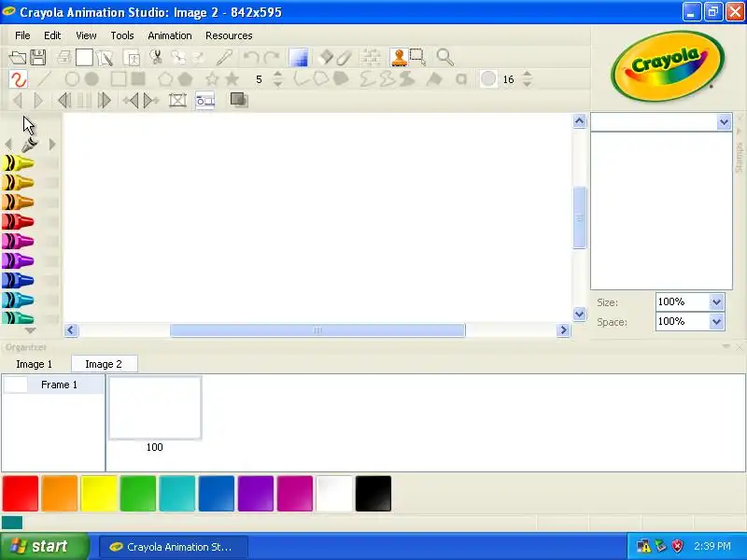Viewport: 747px width, 560px height.
Task: Open the Animation menu
Action: [170, 35]
